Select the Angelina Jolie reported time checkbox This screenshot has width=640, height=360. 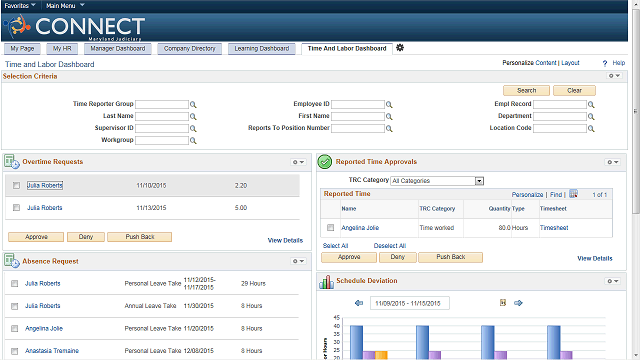click(331, 228)
